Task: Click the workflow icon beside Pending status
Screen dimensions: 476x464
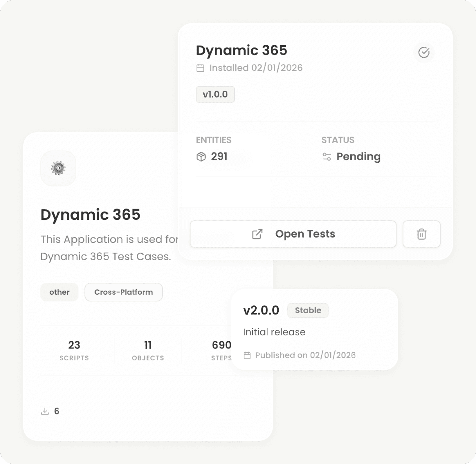Action: point(327,157)
